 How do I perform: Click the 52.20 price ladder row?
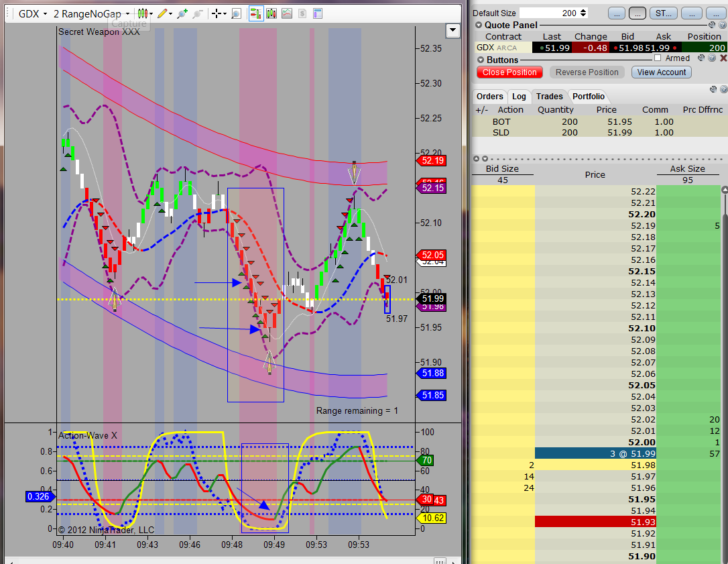point(596,214)
